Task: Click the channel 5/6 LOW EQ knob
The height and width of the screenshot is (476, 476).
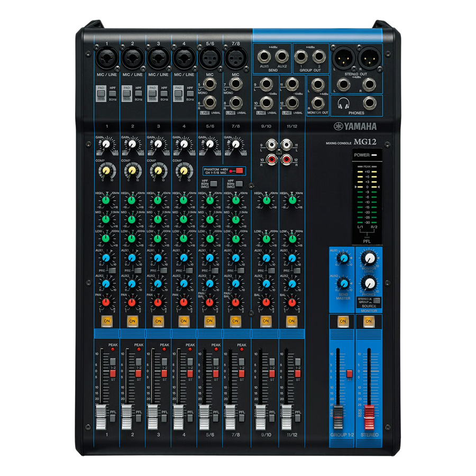Action: [x=210, y=239]
